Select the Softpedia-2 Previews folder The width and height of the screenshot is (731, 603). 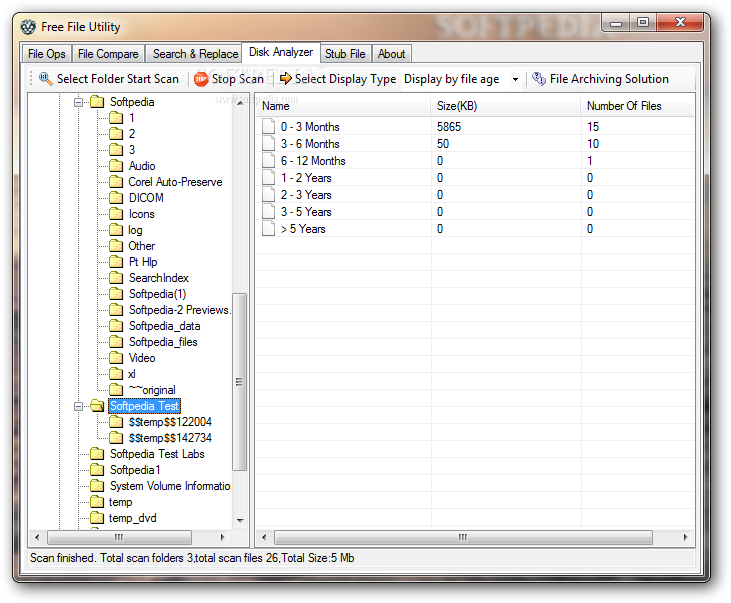(x=179, y=310)
